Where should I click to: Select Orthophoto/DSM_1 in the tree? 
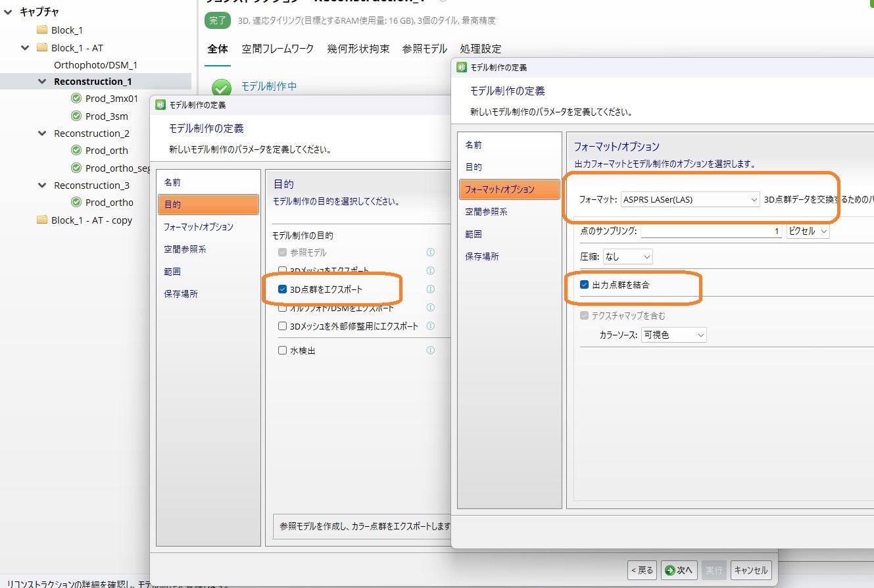point(95,65)
